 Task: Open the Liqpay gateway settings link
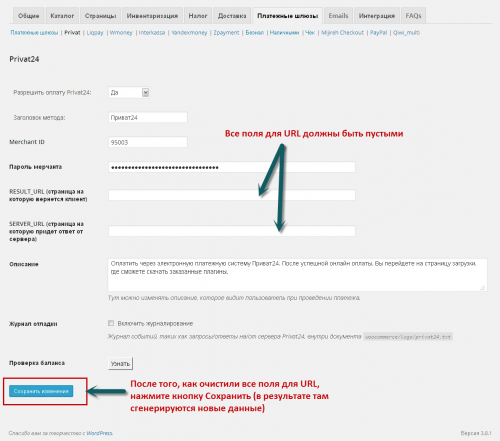pyautogui.click(x=95, y=33)
